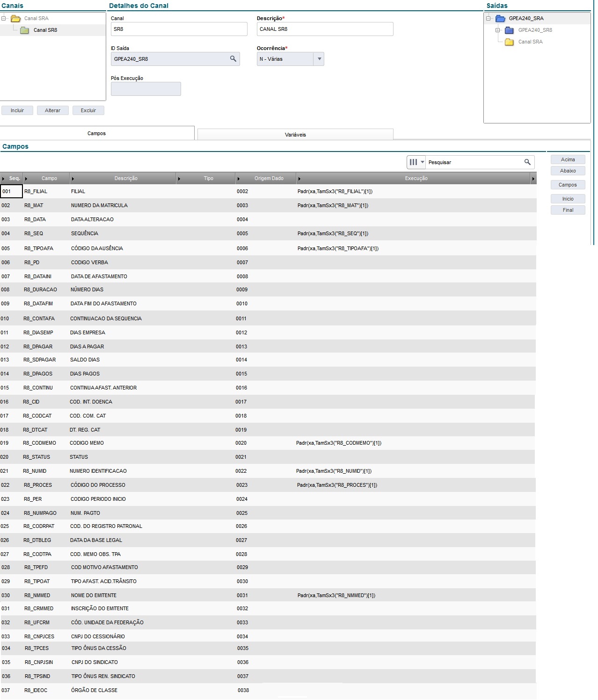598x700 pixels.
Task: Select Canal SRA item in Canais tree
Action: [x=36, y=19]
